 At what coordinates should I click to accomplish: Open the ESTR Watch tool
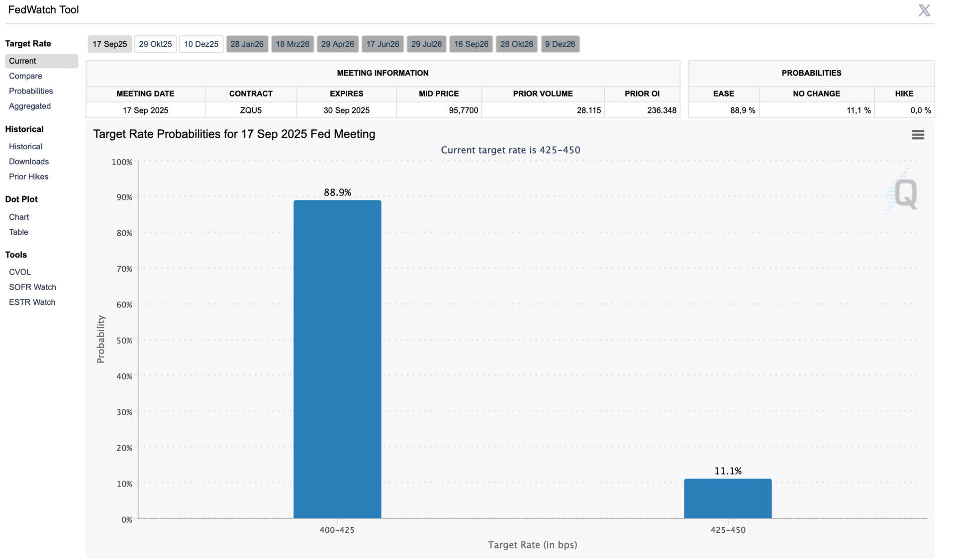(x=32, y=302)
